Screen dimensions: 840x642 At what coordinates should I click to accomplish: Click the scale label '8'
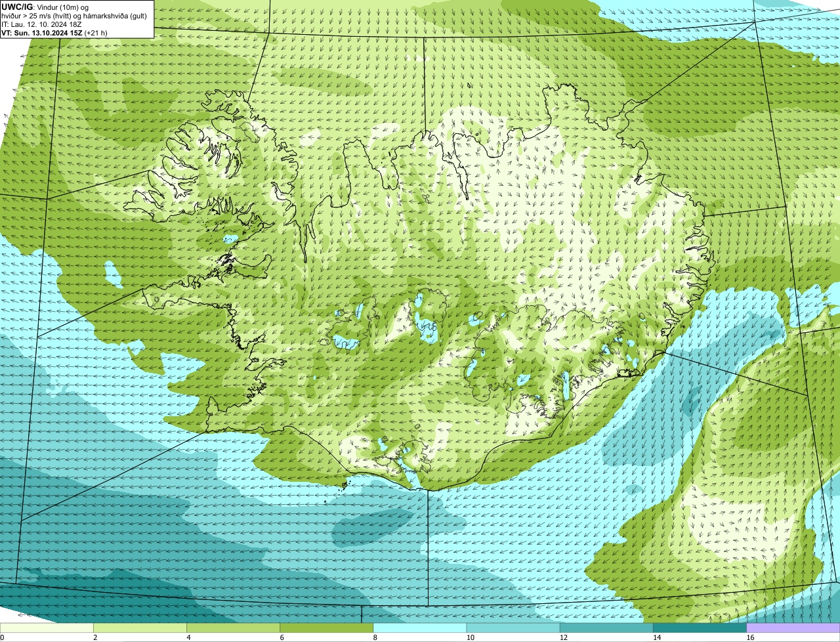coord(375,637)
